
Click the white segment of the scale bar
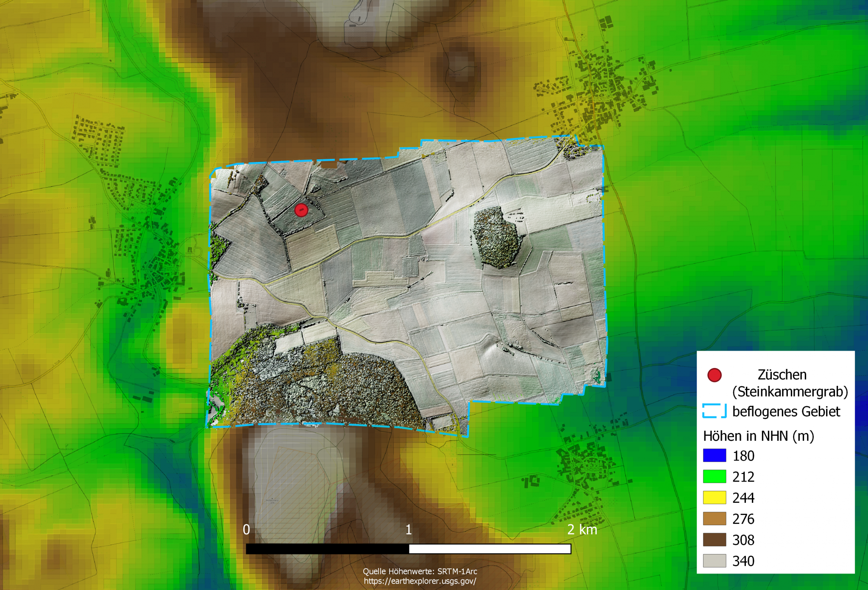click(x=490, y=549)
